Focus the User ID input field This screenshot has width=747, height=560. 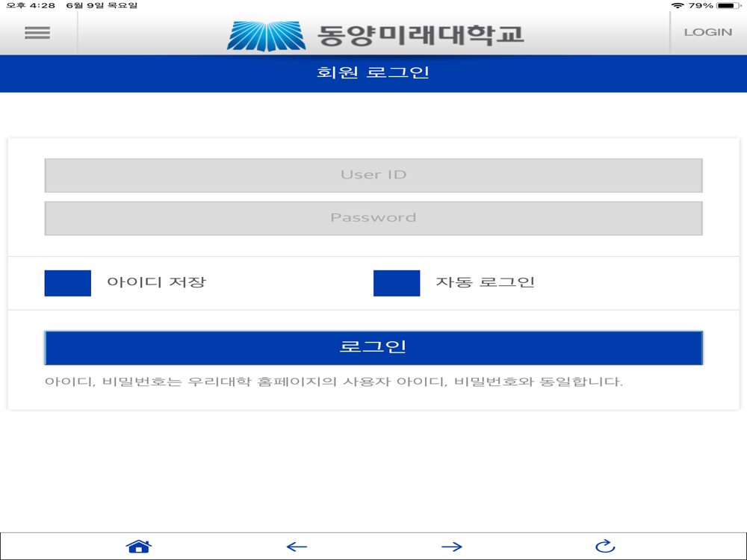(x=373, y=175)
